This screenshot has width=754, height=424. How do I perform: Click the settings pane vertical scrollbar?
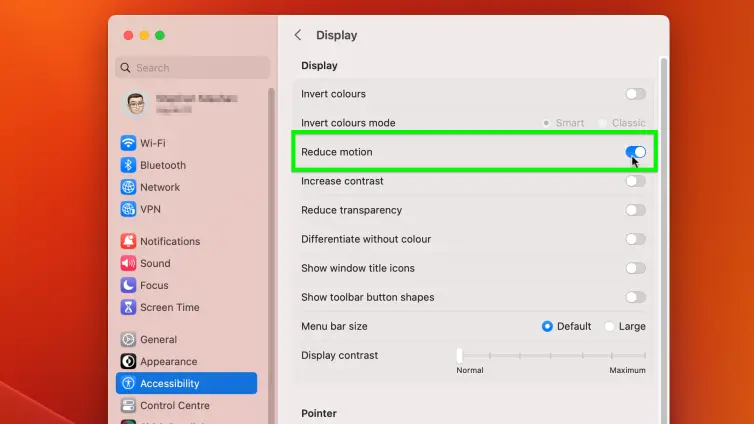tap(664, 240)
